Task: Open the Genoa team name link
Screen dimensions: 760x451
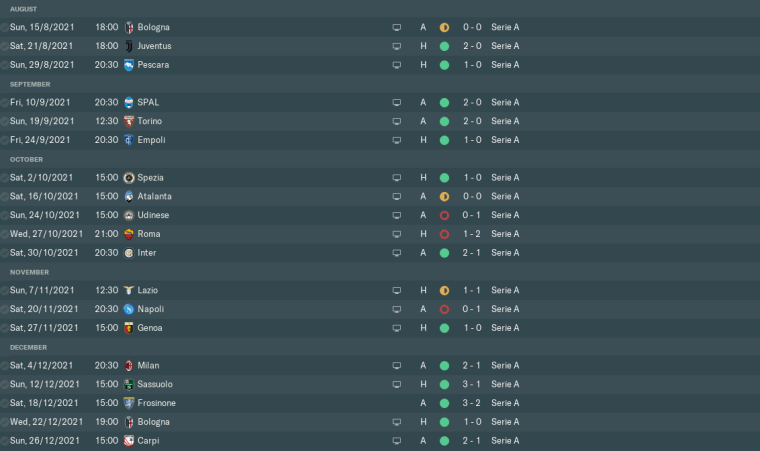Action: (x=151, y=328)
